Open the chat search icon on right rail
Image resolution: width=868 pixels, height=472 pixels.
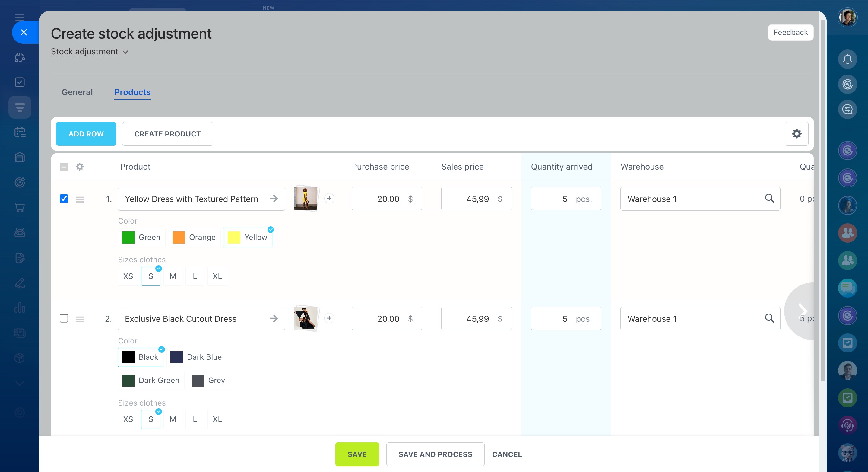tap(847, 109)
